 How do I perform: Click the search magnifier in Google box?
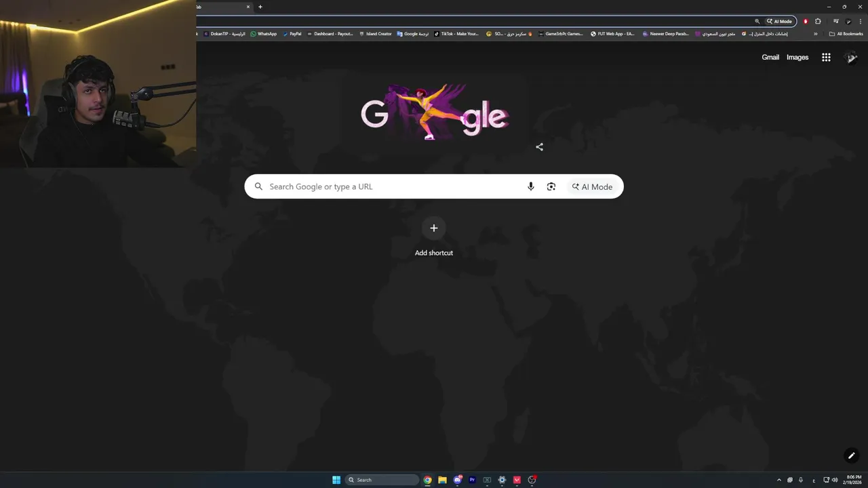(x=258, y=186)
